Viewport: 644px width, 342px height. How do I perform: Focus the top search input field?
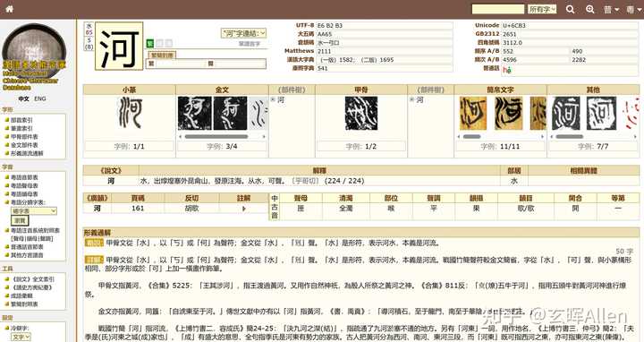498,9
